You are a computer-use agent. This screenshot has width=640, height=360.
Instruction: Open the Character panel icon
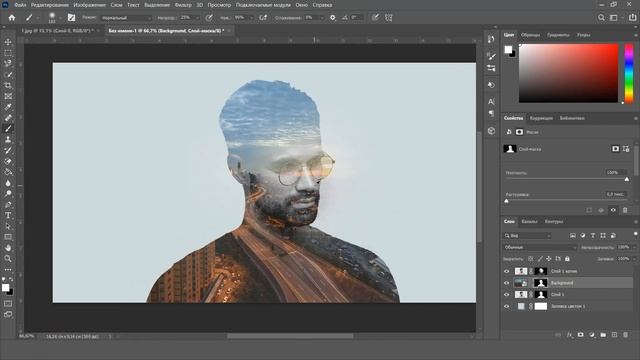(x=491, y=101)
